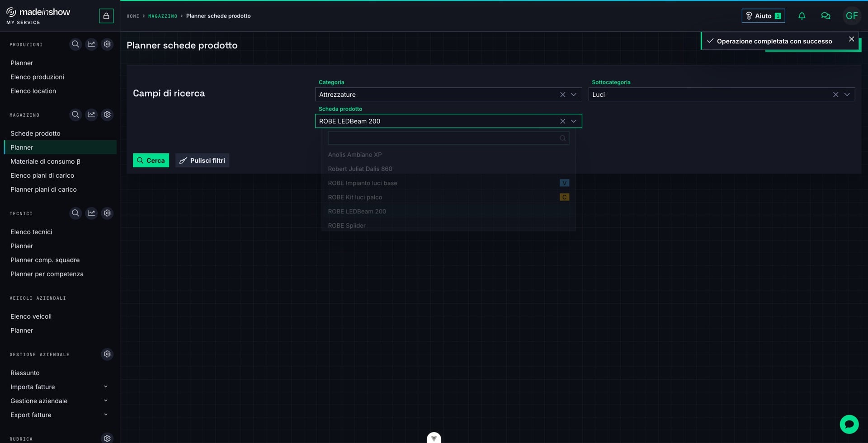The width and height of the screenshot is (868, 443).
Task: Click the Sottocategoria Luci field
Action: [722, 94]
